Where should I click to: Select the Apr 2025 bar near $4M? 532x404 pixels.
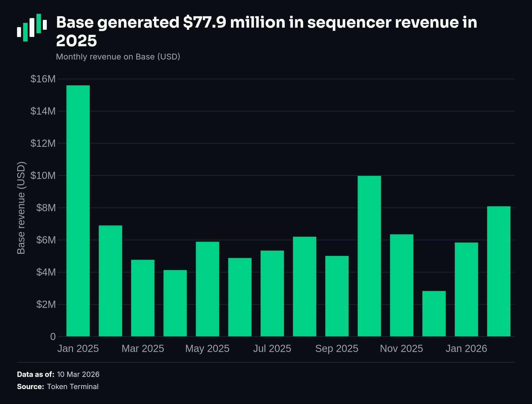click(x=175, y=303)
